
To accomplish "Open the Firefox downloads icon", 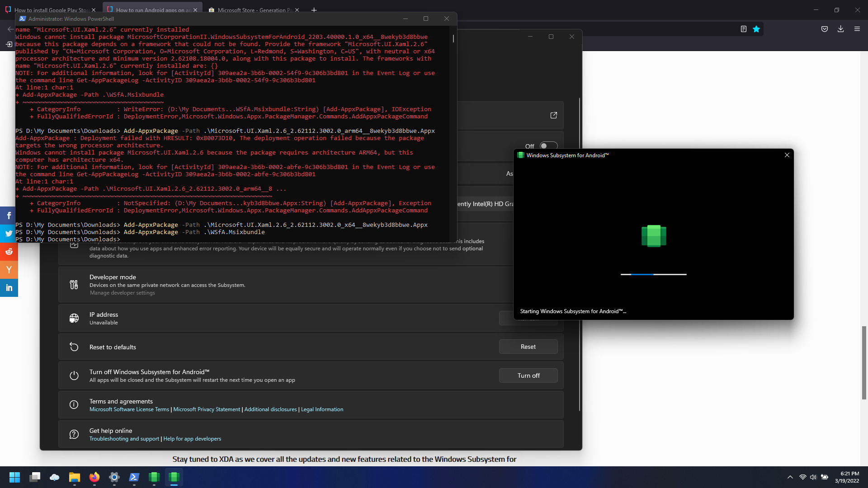I will coord(840,29).
